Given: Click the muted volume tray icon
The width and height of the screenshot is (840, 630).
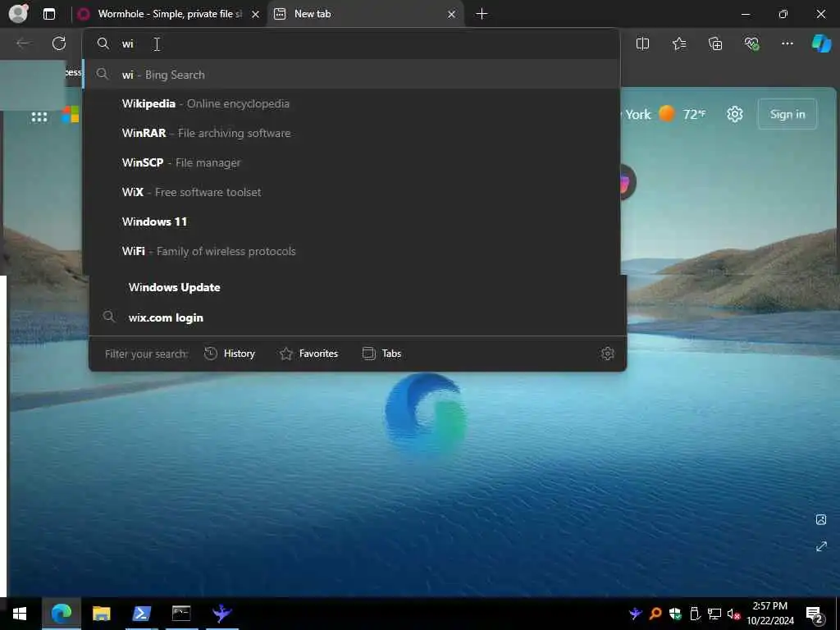Looking at the screenshot, I should pos(733,614).
